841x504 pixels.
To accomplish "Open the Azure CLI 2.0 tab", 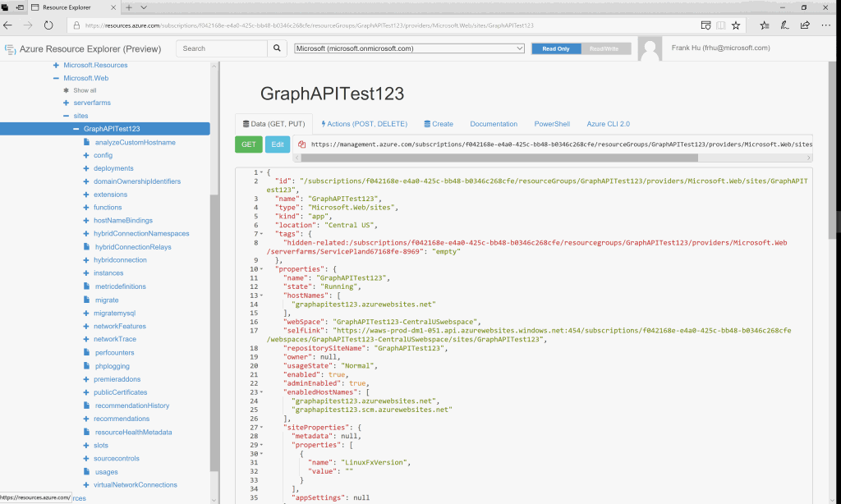I will pyautogui.click(x=609, y=124).
